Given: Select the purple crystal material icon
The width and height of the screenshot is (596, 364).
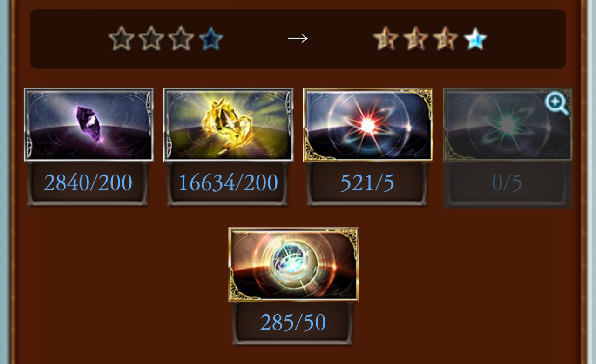Looking at the screenshot, I should point(89,125).
